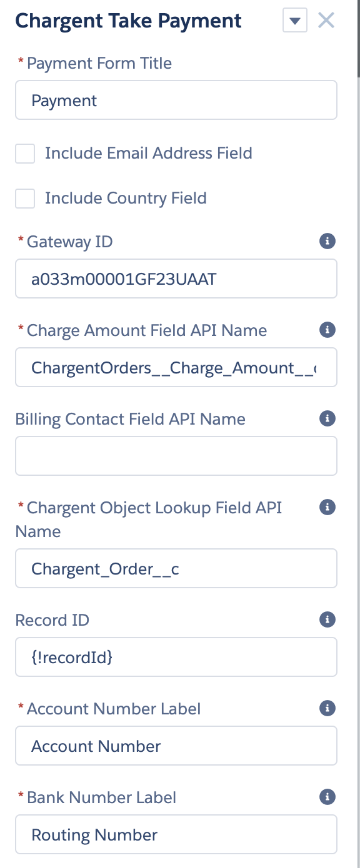Click info icon next to Bank Number Label
The height and width of the screenshot is (868, 360).
[327, 797]
